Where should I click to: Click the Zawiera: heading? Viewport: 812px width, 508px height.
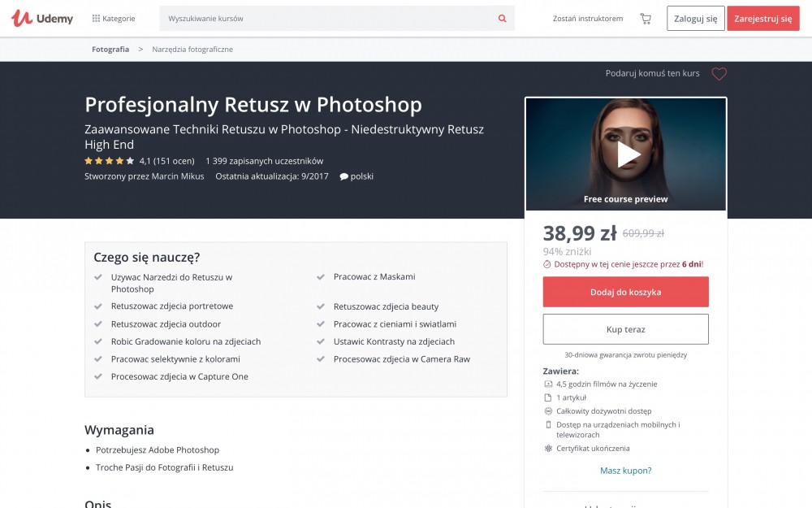pos(561,371)
